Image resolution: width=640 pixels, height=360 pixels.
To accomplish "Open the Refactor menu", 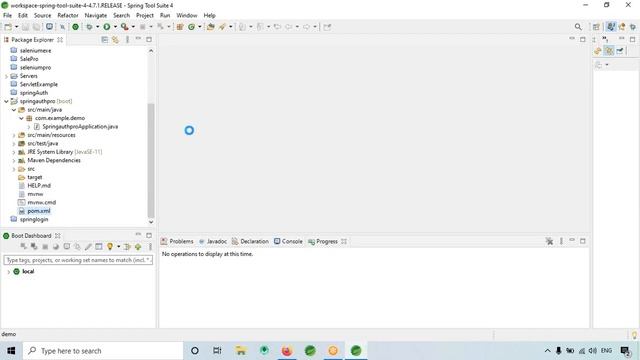I will (68, 15).
